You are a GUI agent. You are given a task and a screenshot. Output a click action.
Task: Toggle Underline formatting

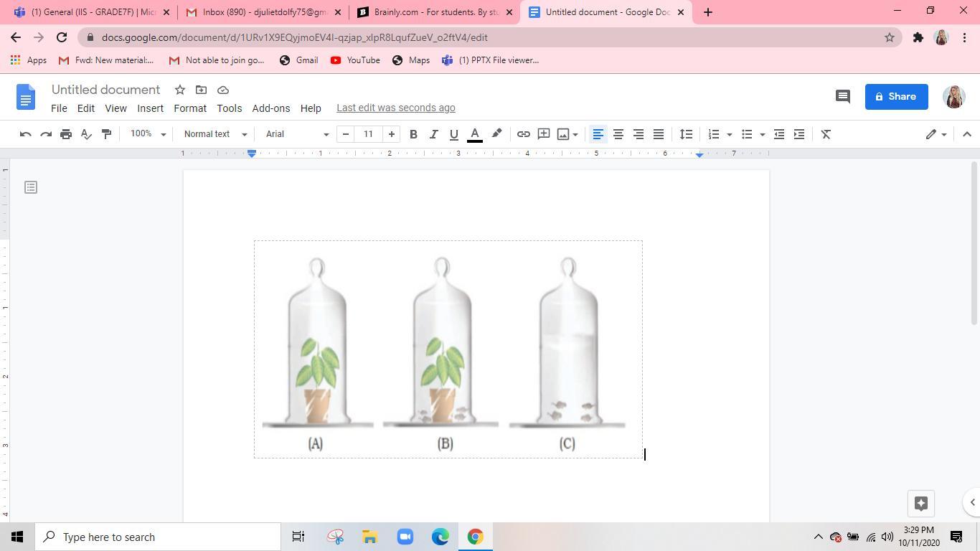click(453, 134)
